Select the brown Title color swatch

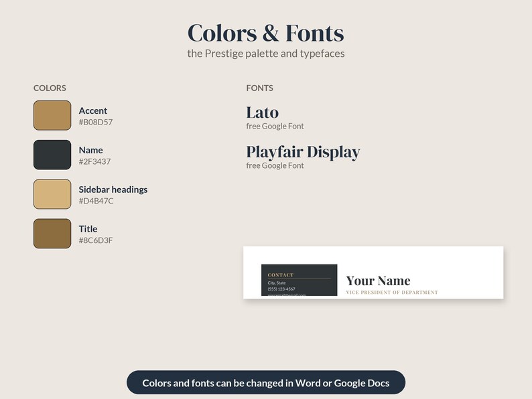pos(52,233)
